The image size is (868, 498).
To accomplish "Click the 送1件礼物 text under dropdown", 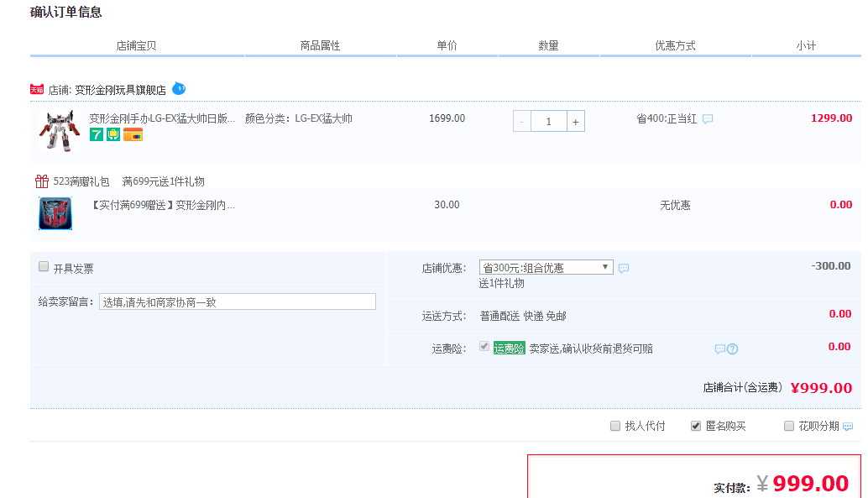I will coord(501,283).
